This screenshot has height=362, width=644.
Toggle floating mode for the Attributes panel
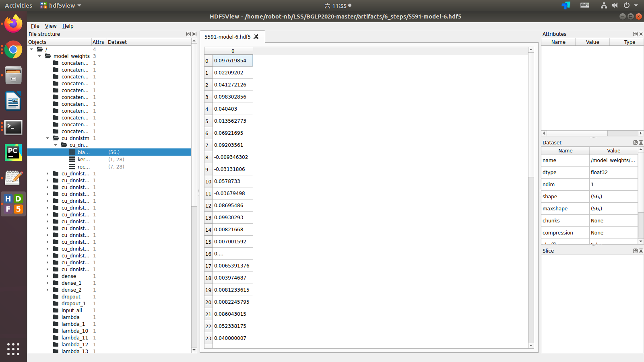tap(635, 34)
